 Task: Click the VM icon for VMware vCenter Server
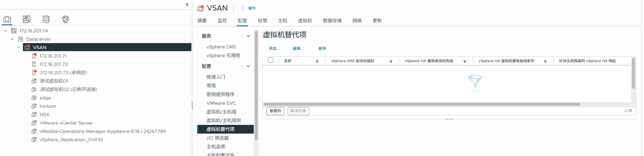pyautogui.click(x=34, y=123)
